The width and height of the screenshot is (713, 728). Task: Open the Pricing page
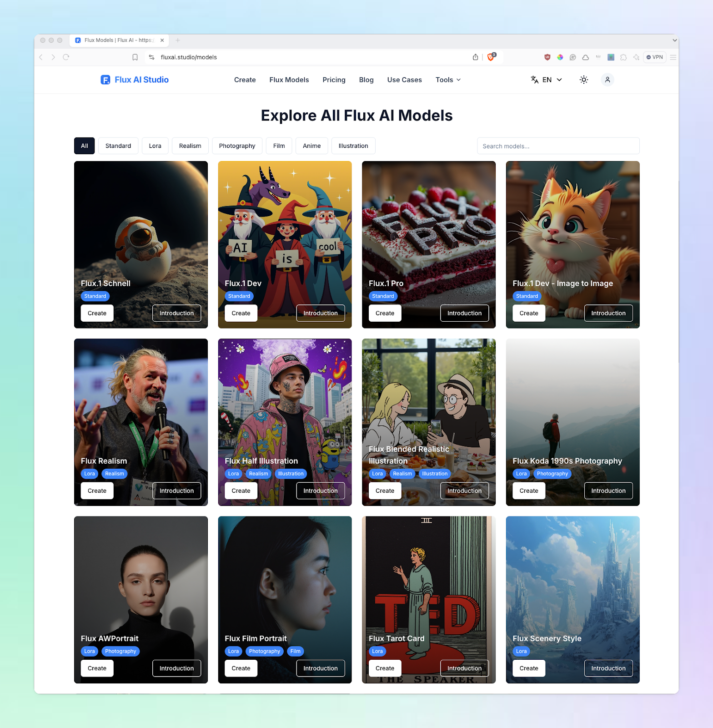pos(334,80)
